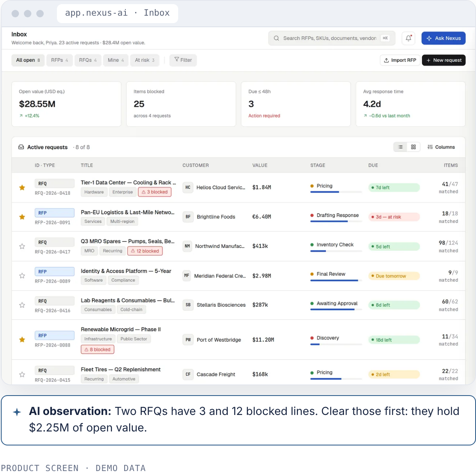Switch to grid view layout
476x476 pixels.
coord(413,147)
